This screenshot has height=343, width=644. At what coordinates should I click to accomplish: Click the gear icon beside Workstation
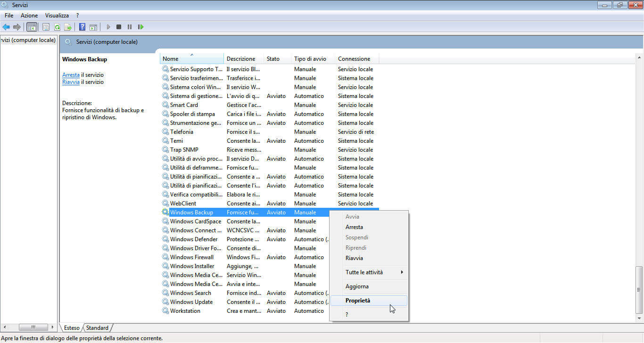[165, 311]
